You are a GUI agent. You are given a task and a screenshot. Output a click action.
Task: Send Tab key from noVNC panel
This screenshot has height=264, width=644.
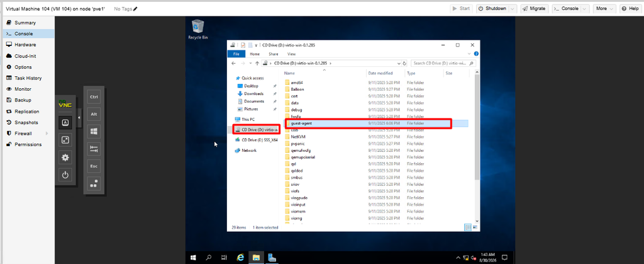pyautogui.click(x=94, y=149)
